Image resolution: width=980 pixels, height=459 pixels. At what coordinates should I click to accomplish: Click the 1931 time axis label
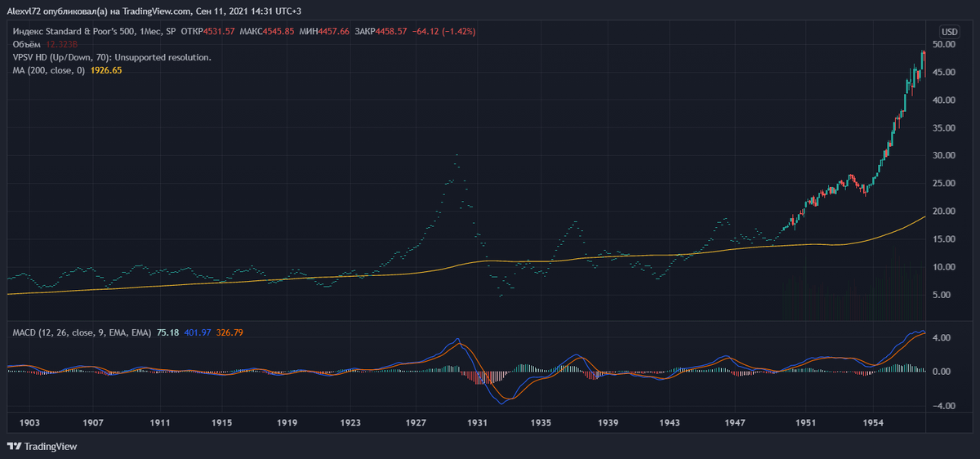478,424
